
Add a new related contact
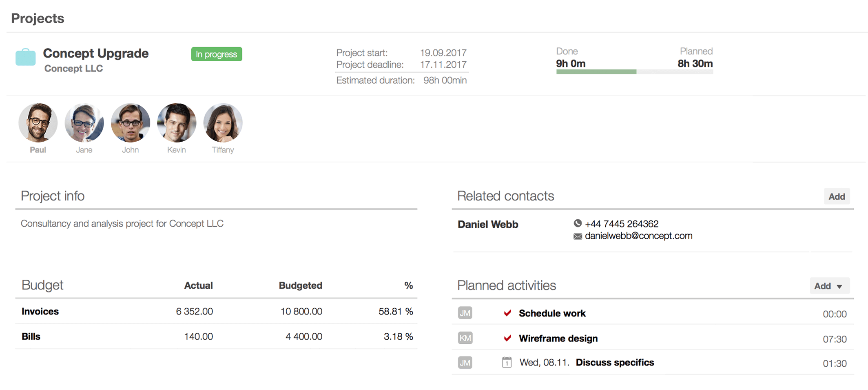point(837,196)
